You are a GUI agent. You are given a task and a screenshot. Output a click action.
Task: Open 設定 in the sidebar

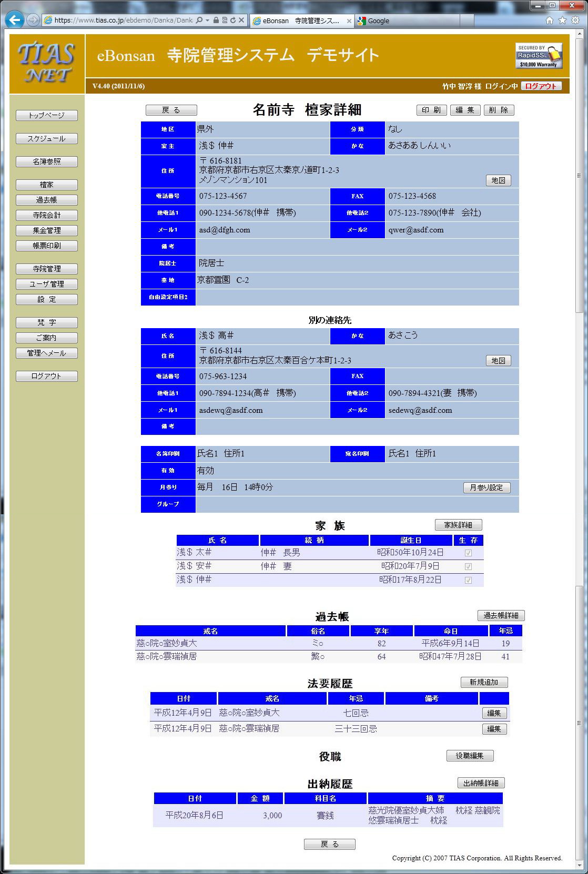click(x=47, y=299)
